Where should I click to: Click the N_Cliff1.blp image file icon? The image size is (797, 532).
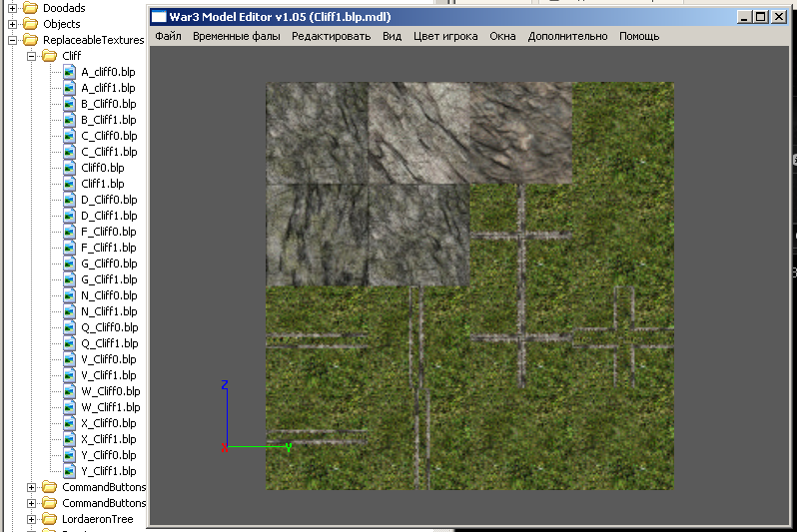[70, 311]
